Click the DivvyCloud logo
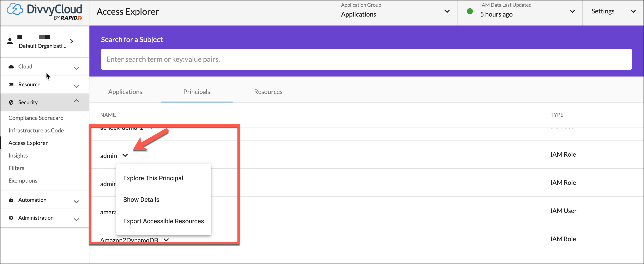This screenshot has width=644, height=264. [44, 11]
